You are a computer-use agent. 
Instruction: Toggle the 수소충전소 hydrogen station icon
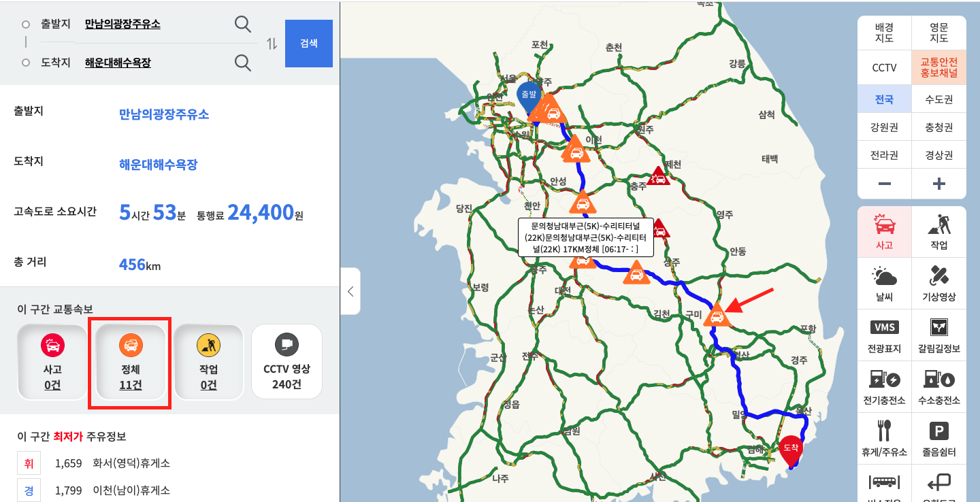point(939,387)
